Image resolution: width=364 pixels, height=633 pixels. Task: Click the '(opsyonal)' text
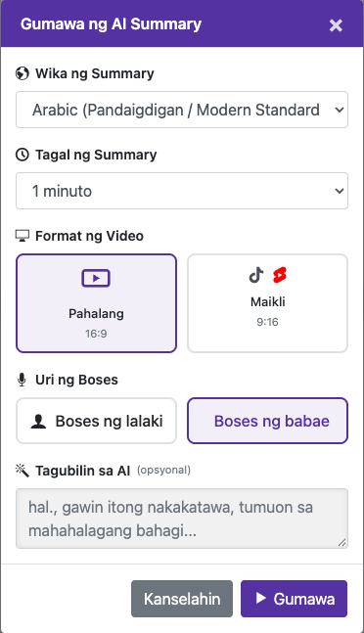163,470
